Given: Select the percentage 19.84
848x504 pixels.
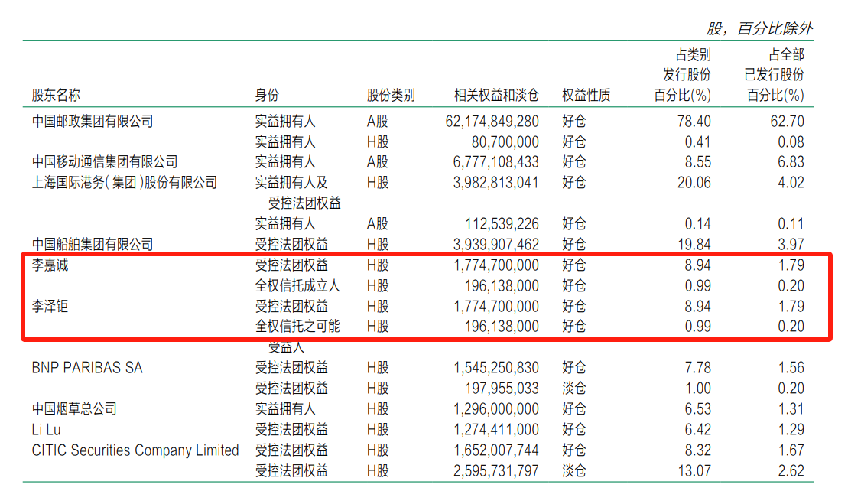Looking at the screenshot, I should pyautogui.click(x=694, y=245).
